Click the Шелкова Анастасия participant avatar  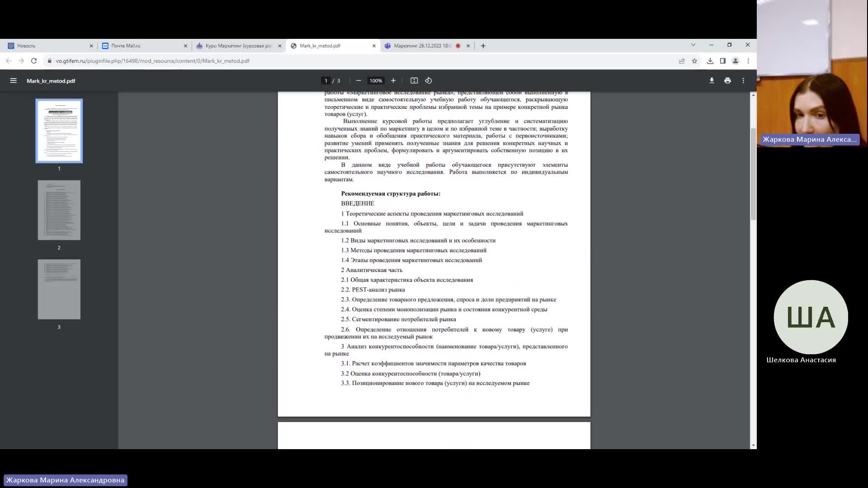(811, 317)
